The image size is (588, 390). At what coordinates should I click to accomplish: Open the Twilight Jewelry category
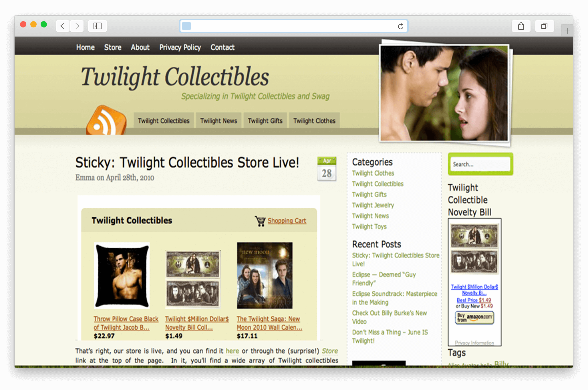click(x=373, y=205)
